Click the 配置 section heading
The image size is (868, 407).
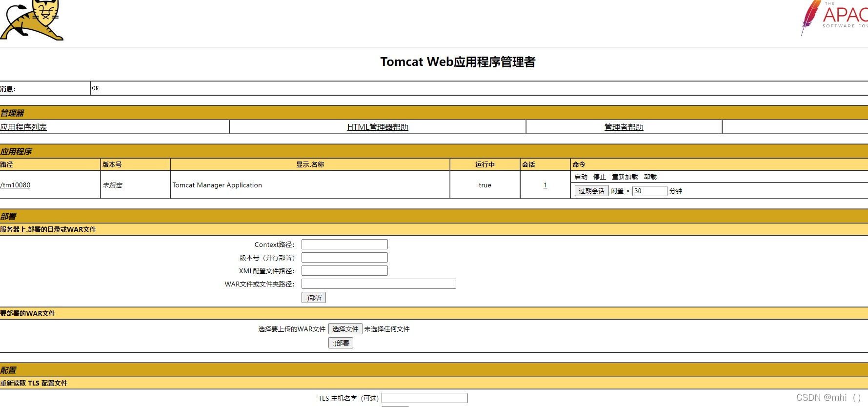[8, 370]
